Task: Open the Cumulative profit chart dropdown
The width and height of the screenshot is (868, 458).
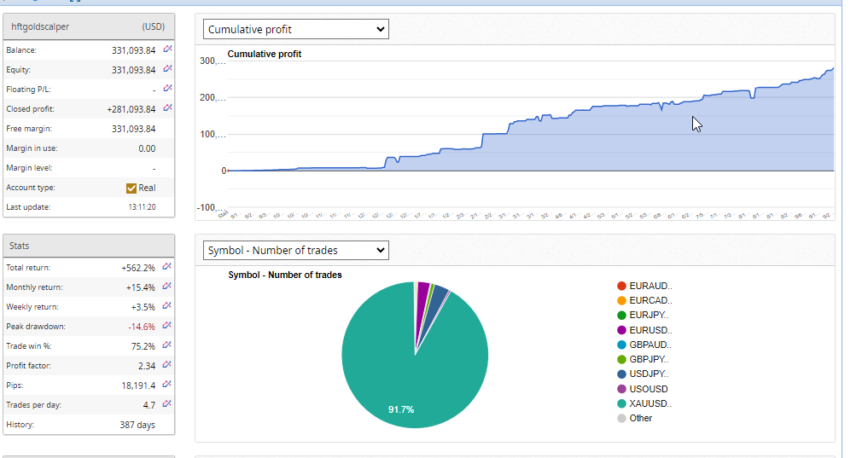Action: tap(296, 30)
